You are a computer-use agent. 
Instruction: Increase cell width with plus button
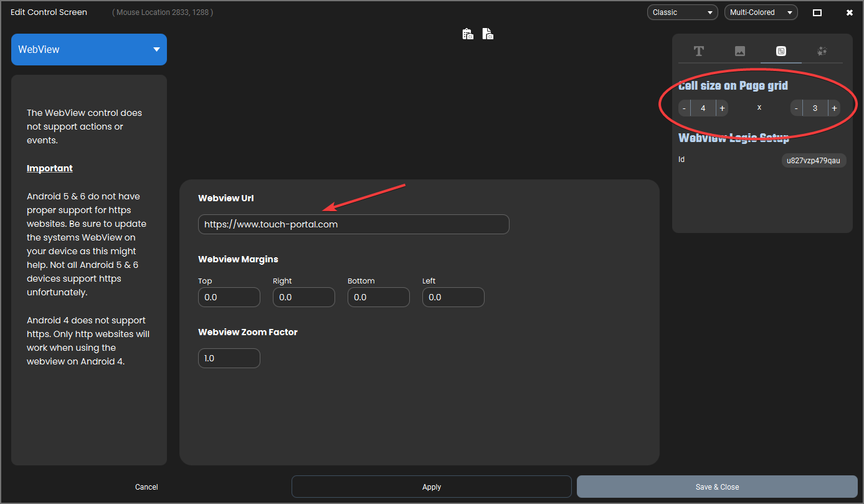722,108
